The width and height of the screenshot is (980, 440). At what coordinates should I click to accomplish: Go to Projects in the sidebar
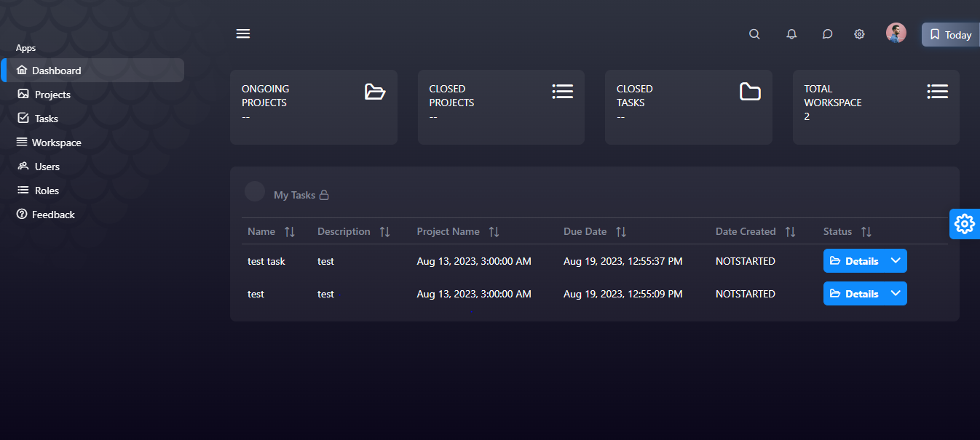pyautogui.click(x=52, y=95)
